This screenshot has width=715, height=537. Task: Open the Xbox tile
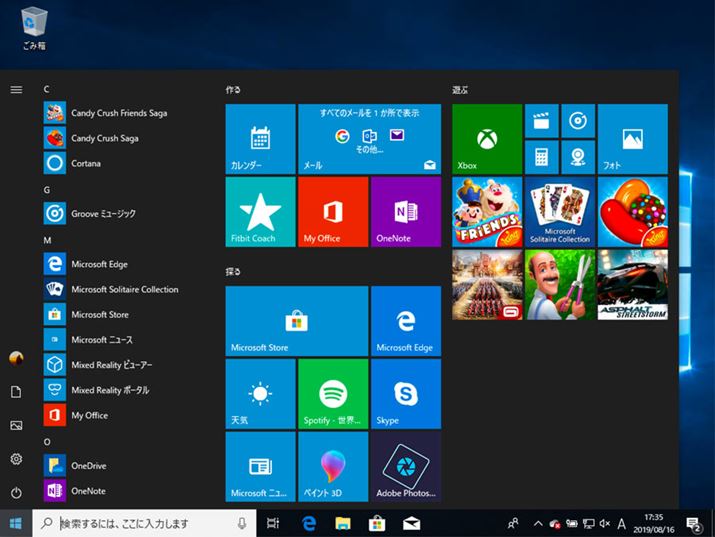[x=486, y=139]
